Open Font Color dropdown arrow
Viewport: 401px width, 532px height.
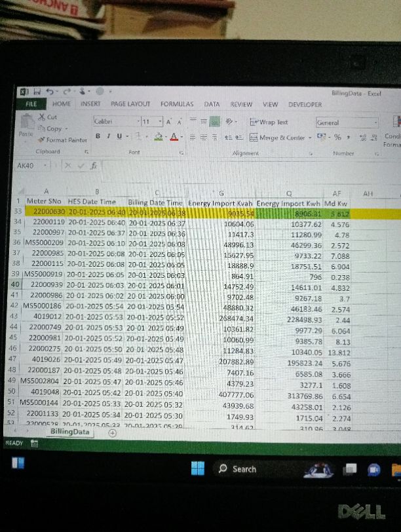pyautogui.click(x=181, y=137)
